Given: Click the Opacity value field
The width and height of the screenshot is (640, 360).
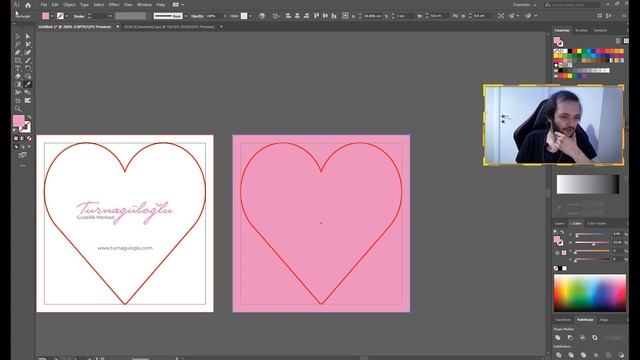Looking at the screenshot, I should coord(214,16).
